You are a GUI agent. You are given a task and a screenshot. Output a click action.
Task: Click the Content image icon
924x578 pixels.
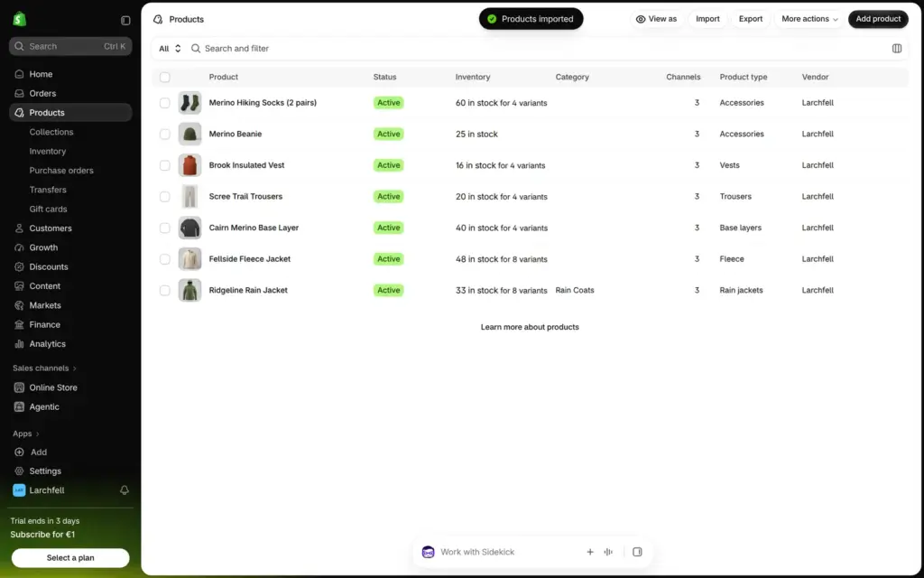coord(20,286)
